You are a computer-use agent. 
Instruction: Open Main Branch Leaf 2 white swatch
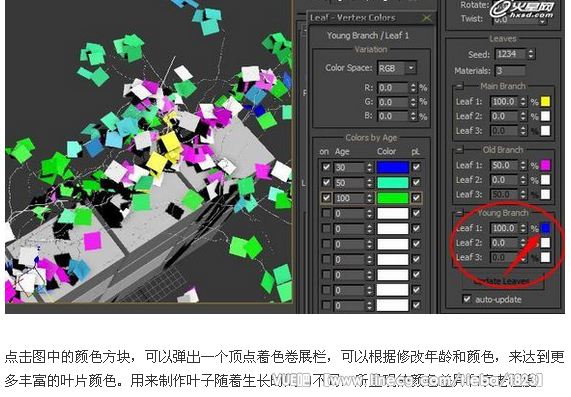545,116
